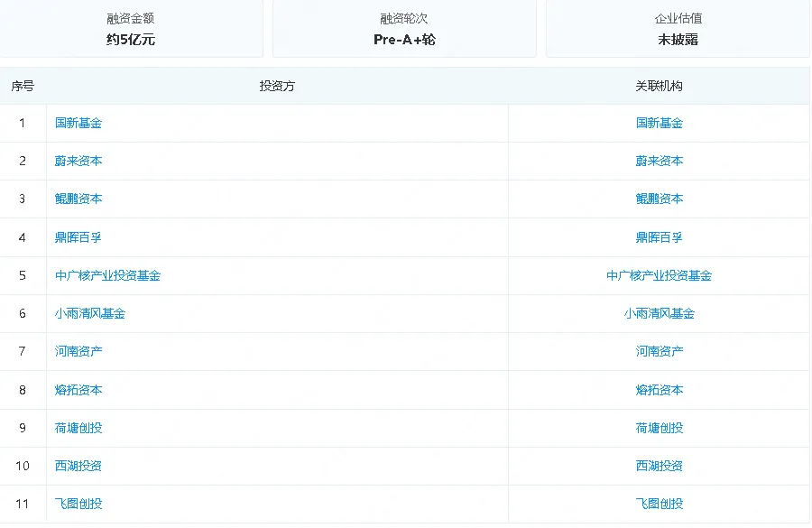Open 蔚来资本 link in 投资方 column

[x=78, y=161]
